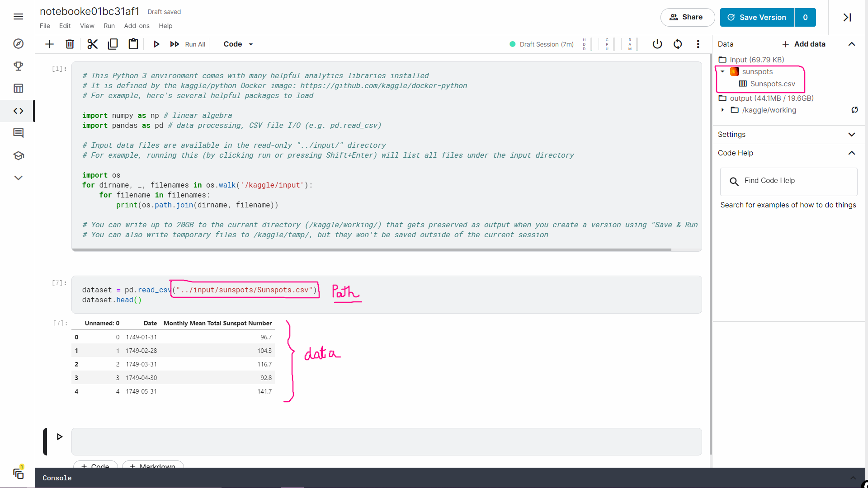Screen dimensions: 868x488
Task: Click the Draft saved status text
Action: pos(164,12)
